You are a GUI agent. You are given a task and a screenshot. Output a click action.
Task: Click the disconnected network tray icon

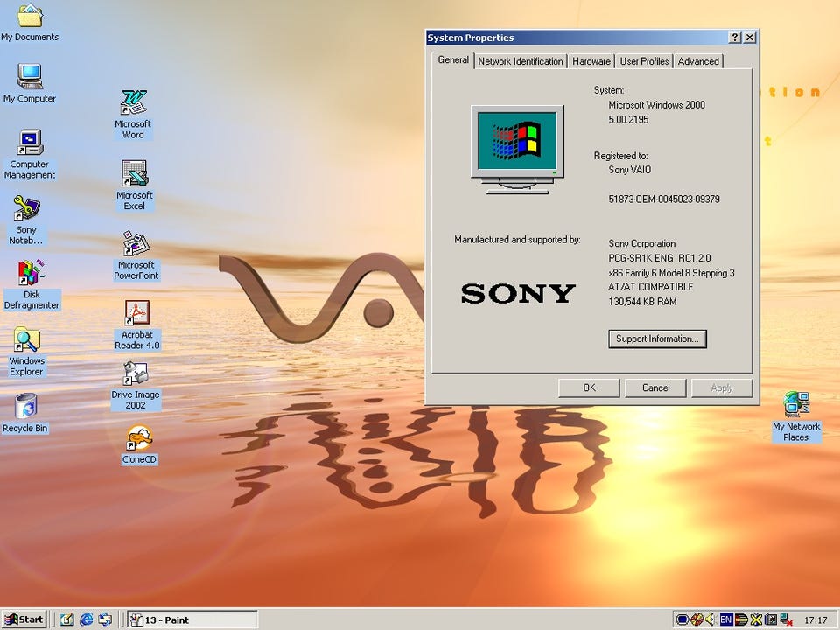tap(787, 619)
